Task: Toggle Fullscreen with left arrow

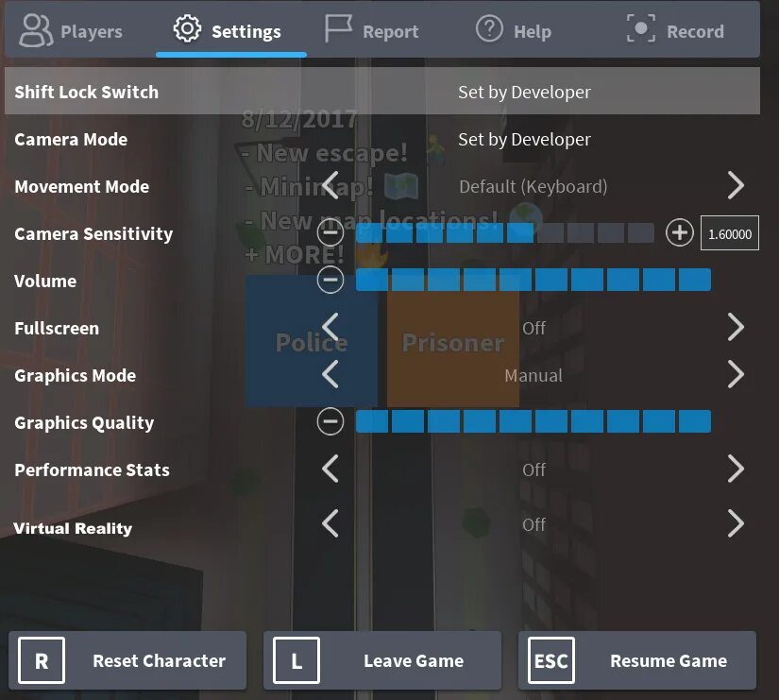Action: 330,327
